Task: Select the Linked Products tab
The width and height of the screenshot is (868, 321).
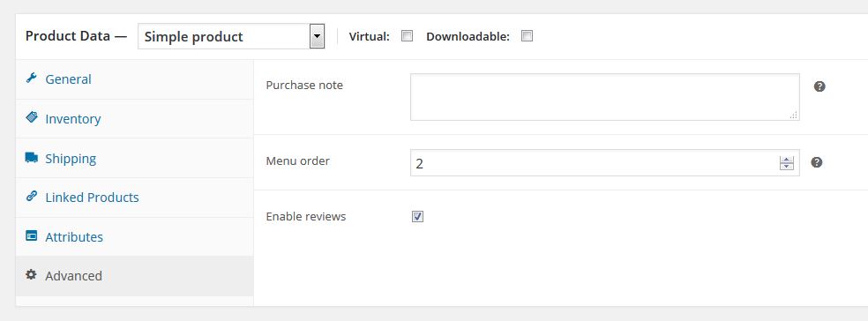Action: point(134,198)
